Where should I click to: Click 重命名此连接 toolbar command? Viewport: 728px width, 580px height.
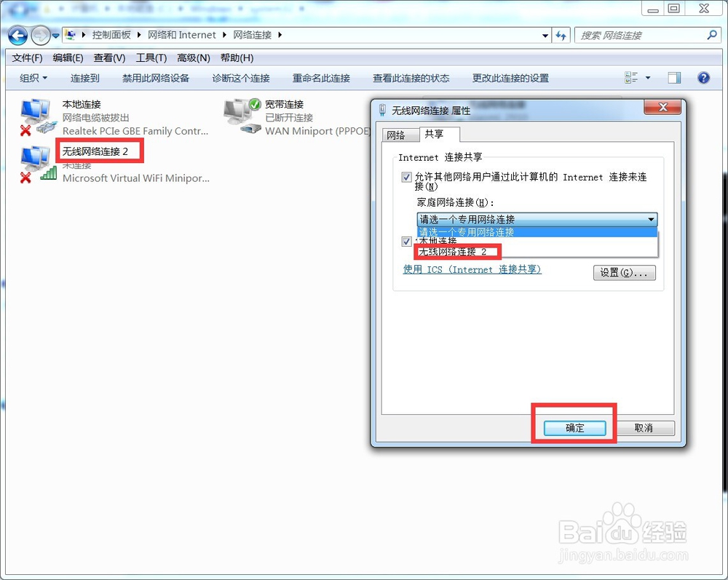321,78
